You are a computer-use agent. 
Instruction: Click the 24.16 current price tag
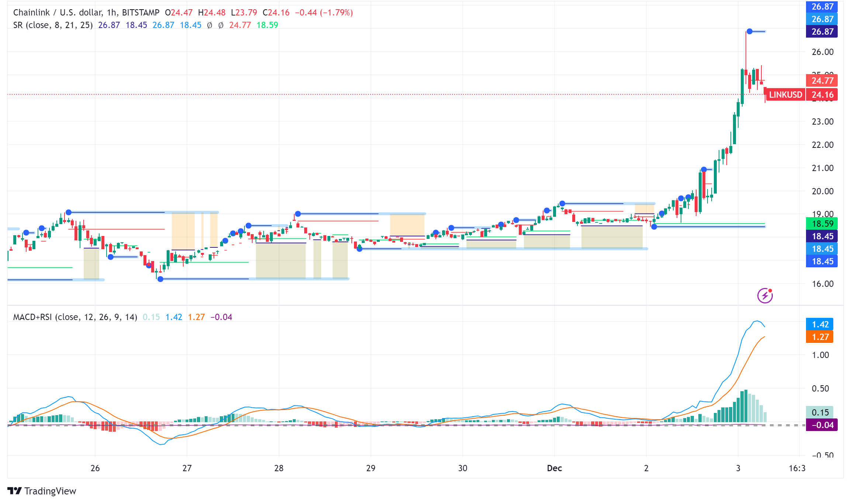(822, 95)
